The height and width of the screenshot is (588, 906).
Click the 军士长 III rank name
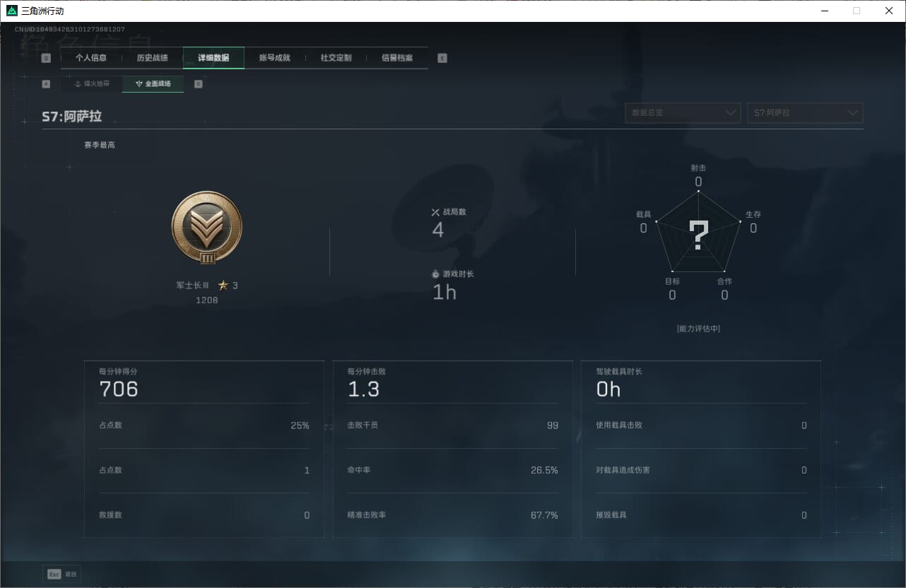point(193,286)
